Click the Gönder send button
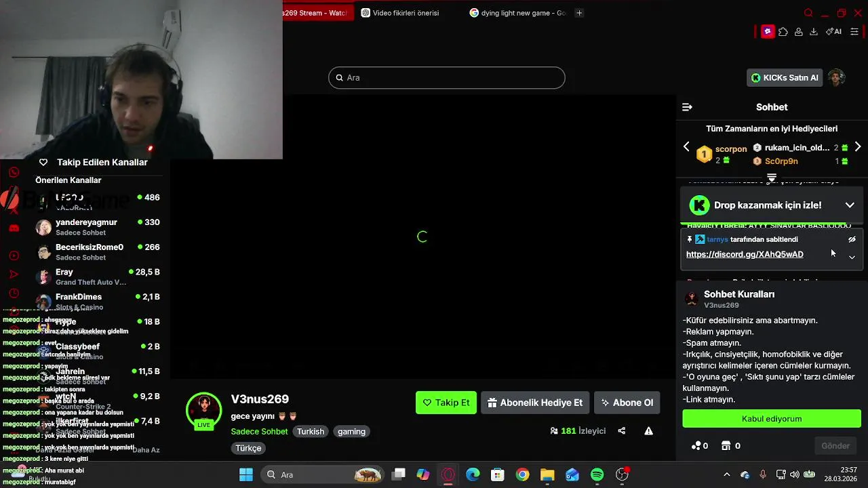The height and width of the screenshot is (488, 868). click(x=835, y=446)
